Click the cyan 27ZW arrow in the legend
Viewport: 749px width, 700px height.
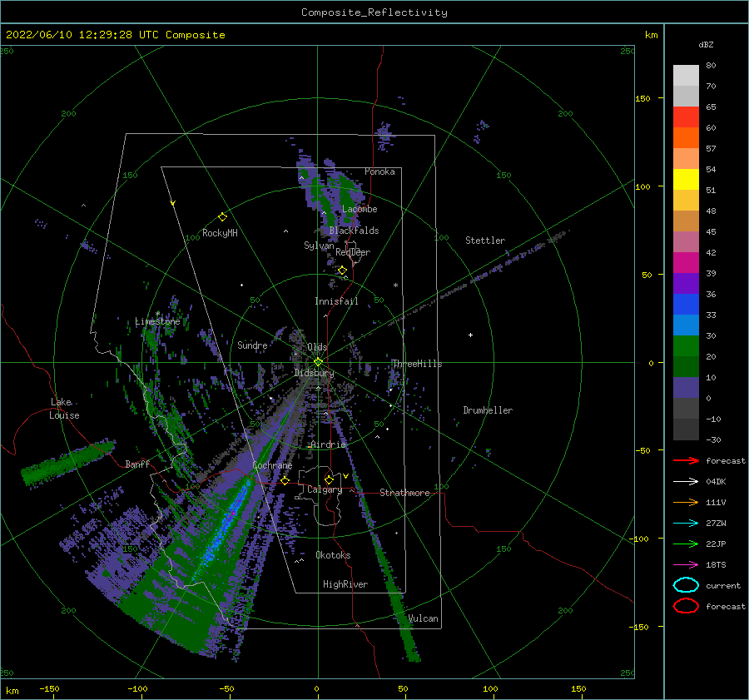tap(686, 524)
